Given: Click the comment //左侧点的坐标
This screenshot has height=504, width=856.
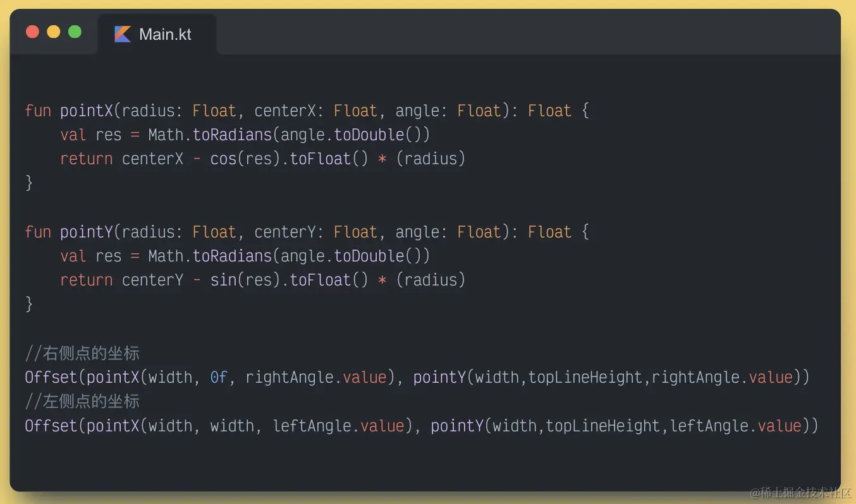Looking at the screenshot, I should [x=82, y=402].
